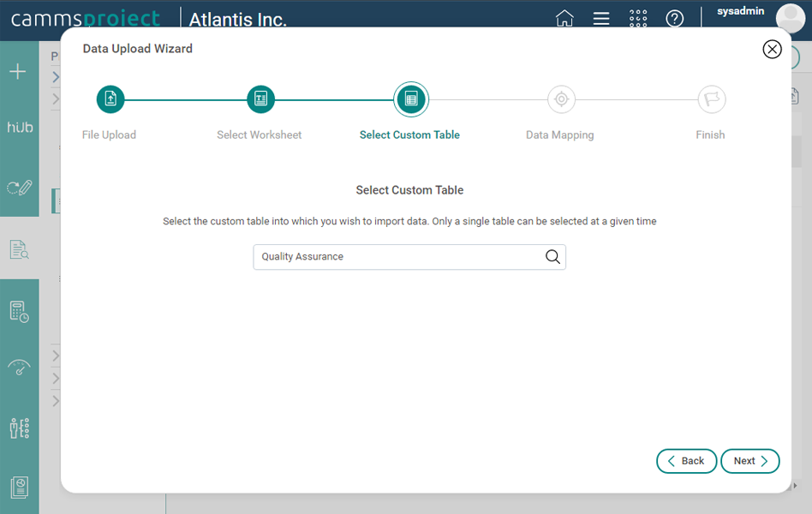812x514 pixels.
Task: Open the calculator clock sidebar icon
Action: tap(20, 312)
